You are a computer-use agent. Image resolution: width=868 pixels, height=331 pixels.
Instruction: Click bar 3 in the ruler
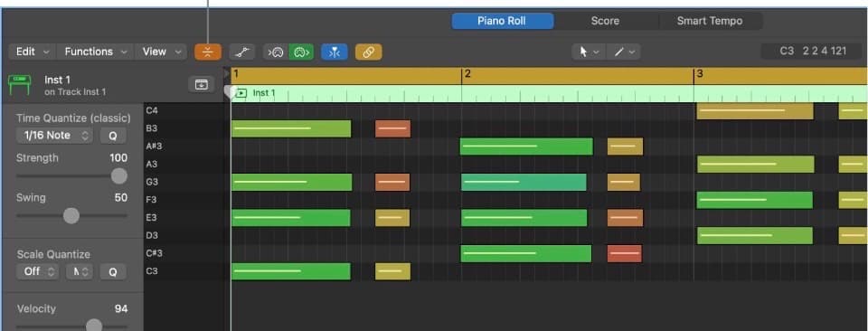(700, 74)
